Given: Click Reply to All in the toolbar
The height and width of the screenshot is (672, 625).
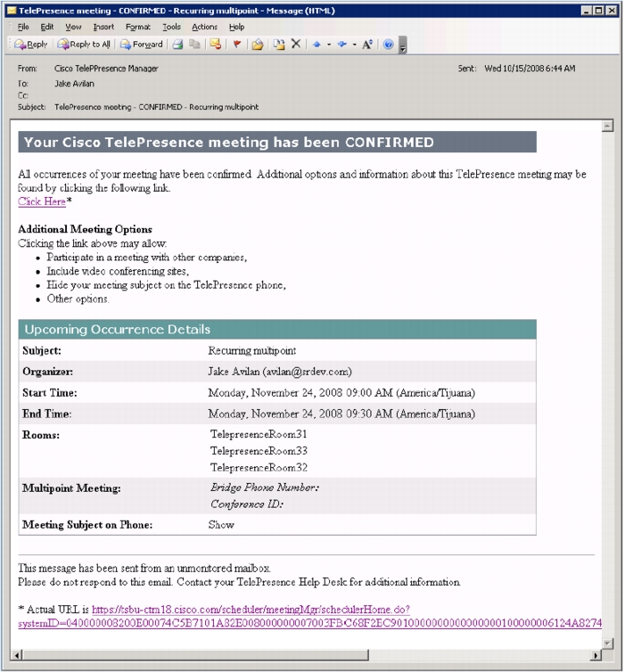Looking at the screenshot, I should tap(84, 45).
